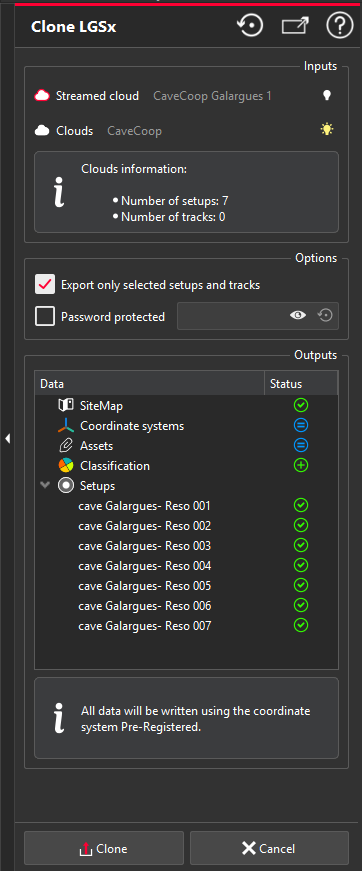Select the Classification row

(x=186, y=465)
